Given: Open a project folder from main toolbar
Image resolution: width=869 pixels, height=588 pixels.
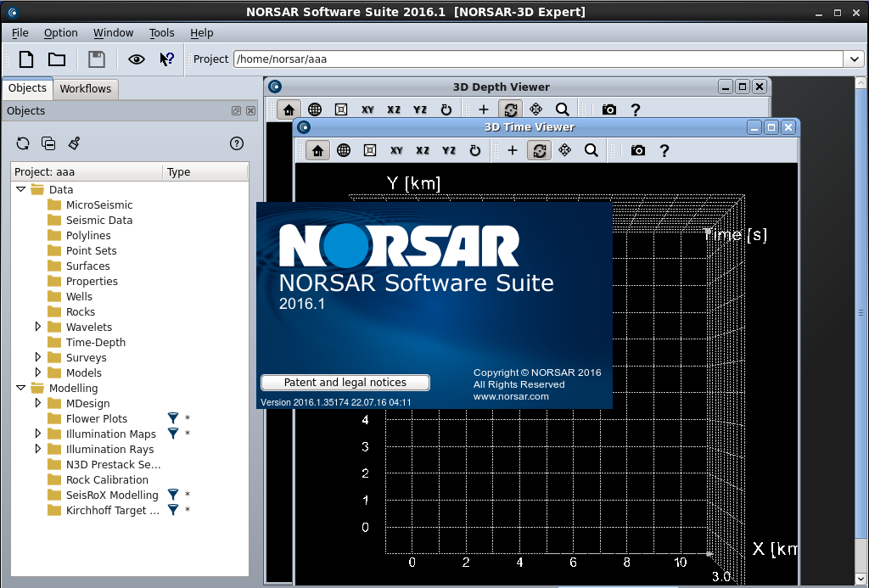Looking at the screenshot, I should coord(57,59).
